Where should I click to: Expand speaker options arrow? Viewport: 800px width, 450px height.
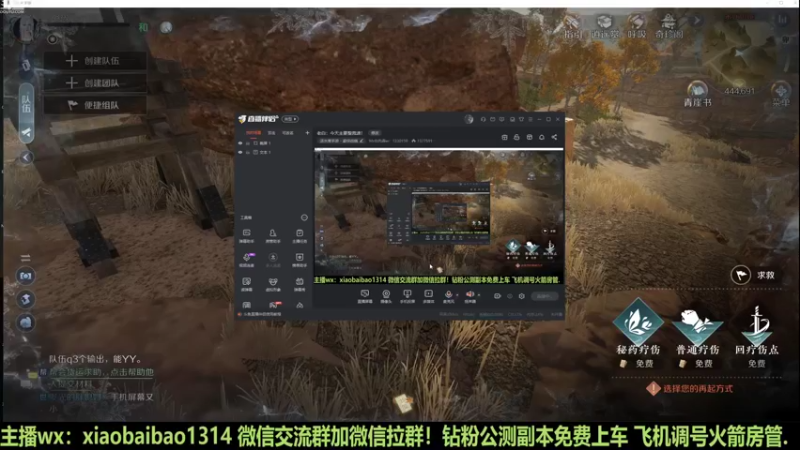coord(479,294)
